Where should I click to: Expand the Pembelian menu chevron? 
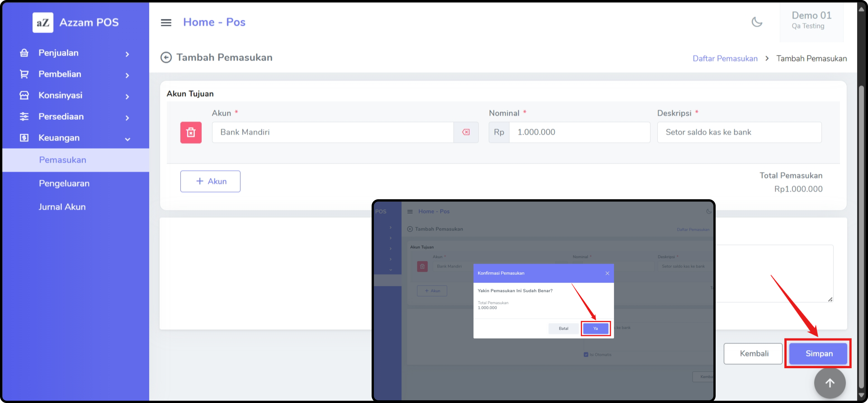coord(127,75)
